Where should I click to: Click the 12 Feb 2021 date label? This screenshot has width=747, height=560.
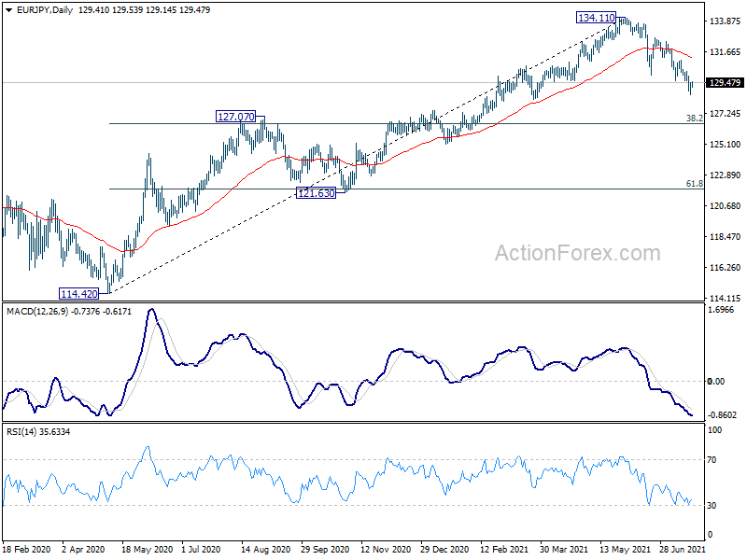[504, 550]
